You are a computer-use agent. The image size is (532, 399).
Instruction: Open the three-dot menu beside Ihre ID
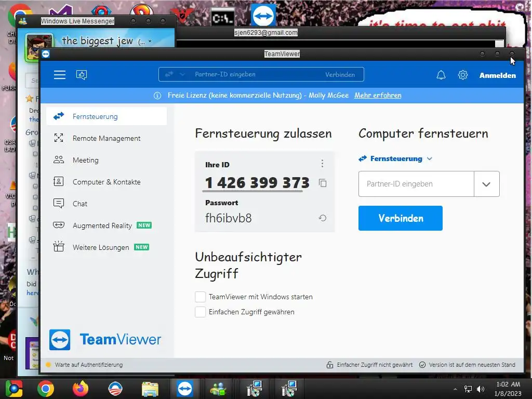pyautogui.click(x=322, y=164)
